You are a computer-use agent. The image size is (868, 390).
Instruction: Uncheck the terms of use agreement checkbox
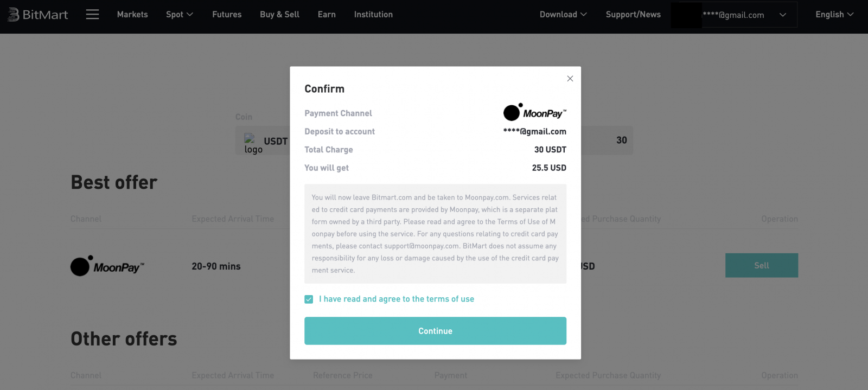tap(309, 299)
